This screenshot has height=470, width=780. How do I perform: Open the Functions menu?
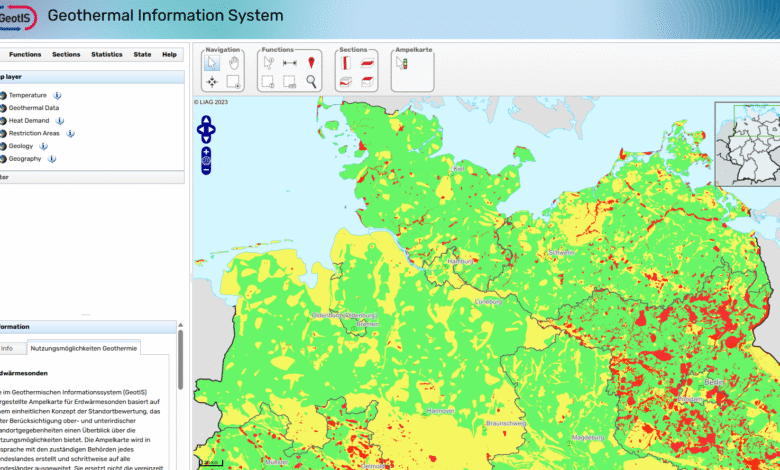25,54
